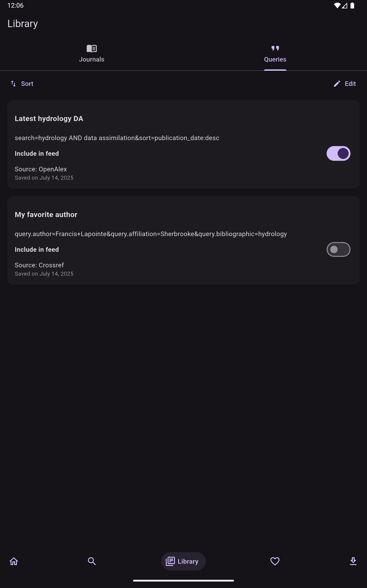Image resolution: width=367 pixels, height=588 pixels.
Task: Open the Latest hydrology DA query
Action: coord(49,119)
